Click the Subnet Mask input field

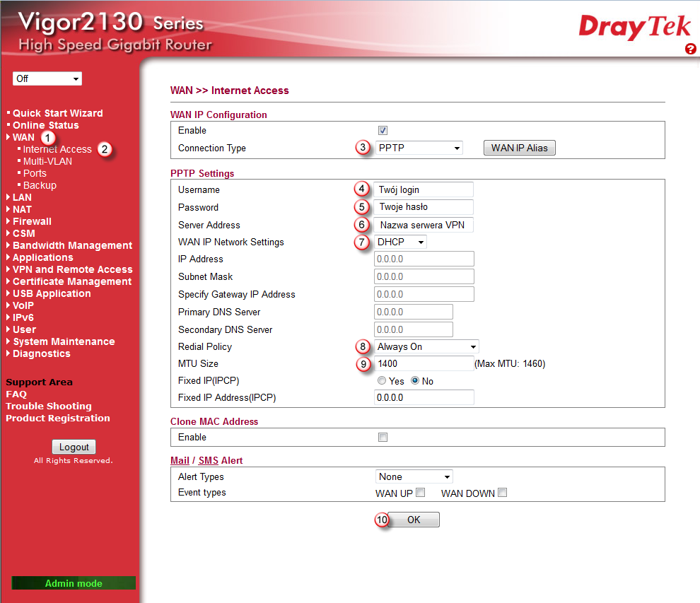(x=424, y=276)
